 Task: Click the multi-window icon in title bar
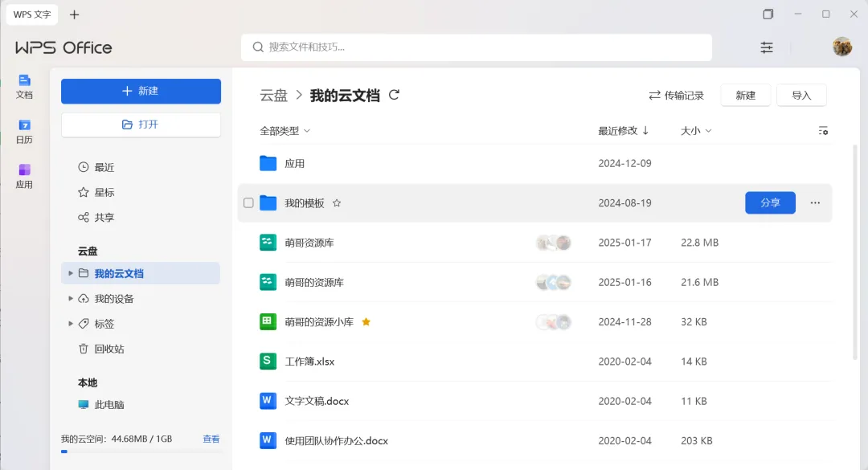[x=768, y=14]
